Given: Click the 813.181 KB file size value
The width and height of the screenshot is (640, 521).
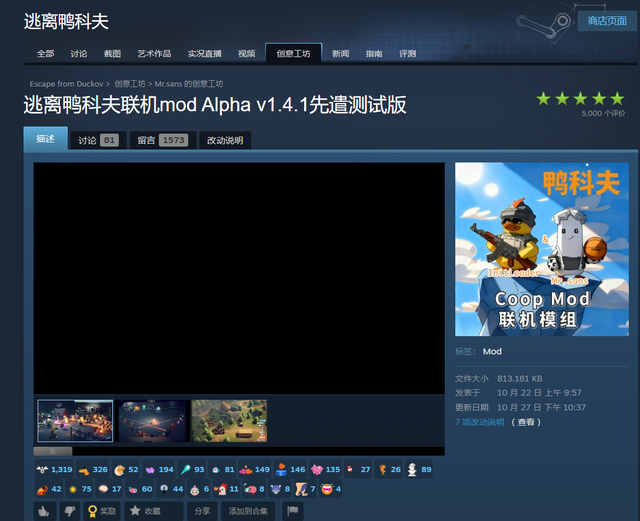Looking at the screenshot, I should (520, 379).
